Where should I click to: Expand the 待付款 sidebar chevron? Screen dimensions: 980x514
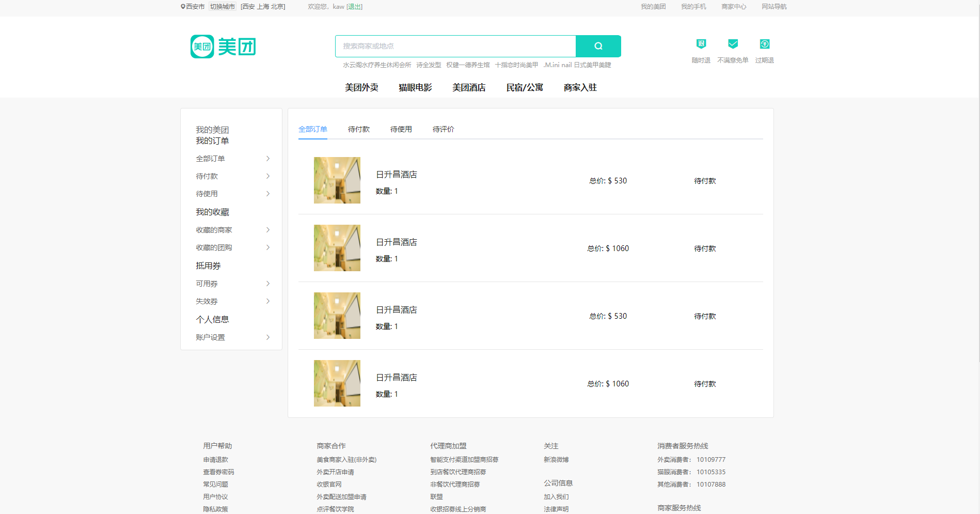coord(268,176)
